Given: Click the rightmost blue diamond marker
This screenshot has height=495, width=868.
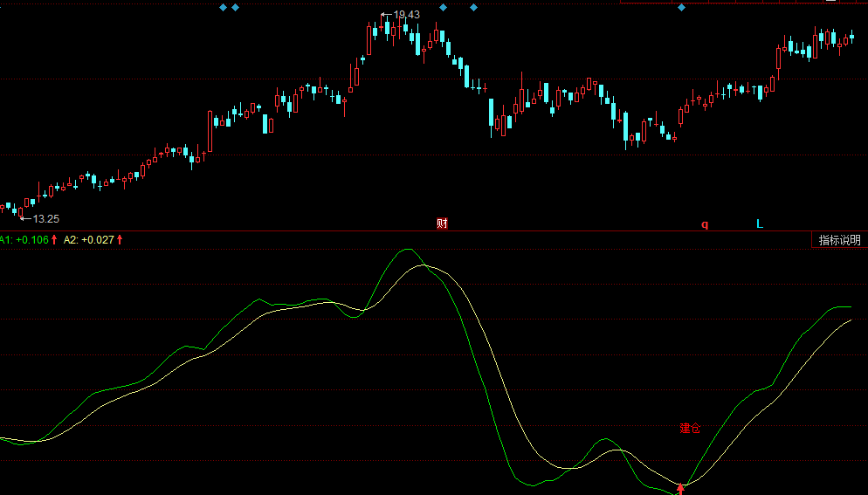Looking at the screenshot, I should coord(681,7).
